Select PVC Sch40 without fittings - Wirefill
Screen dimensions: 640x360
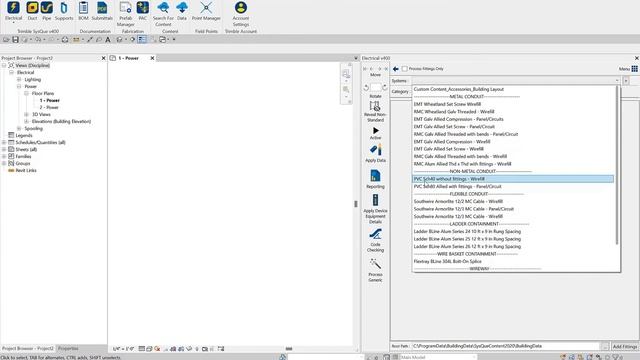point(513,179)
